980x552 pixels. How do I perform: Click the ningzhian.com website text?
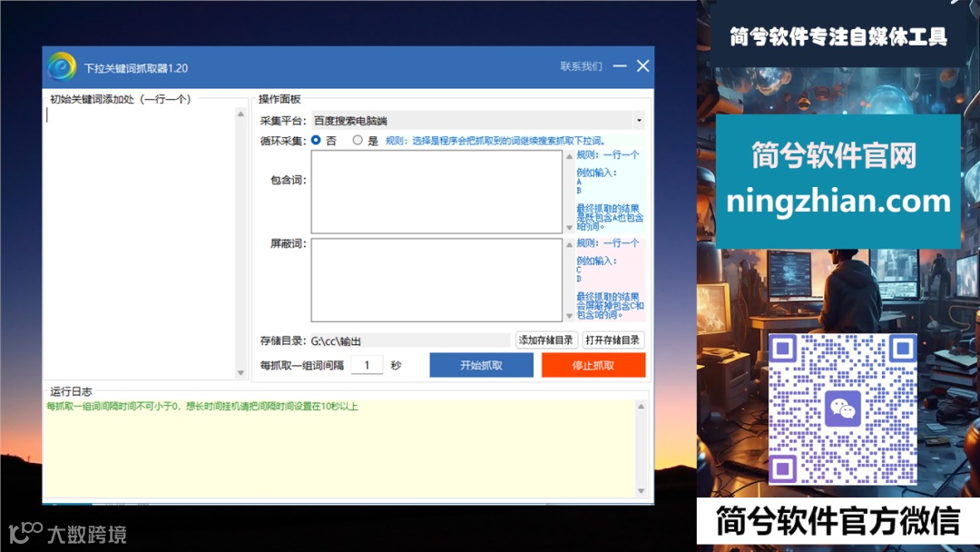[x=838, y=201]
